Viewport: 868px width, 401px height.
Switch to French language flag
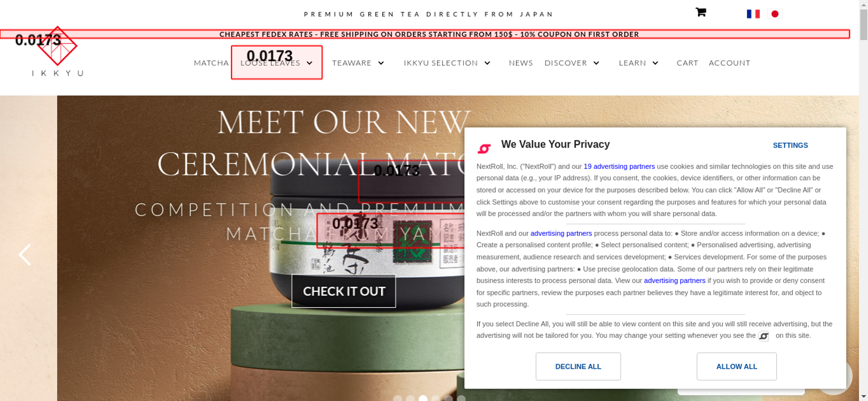click(753, 14)
